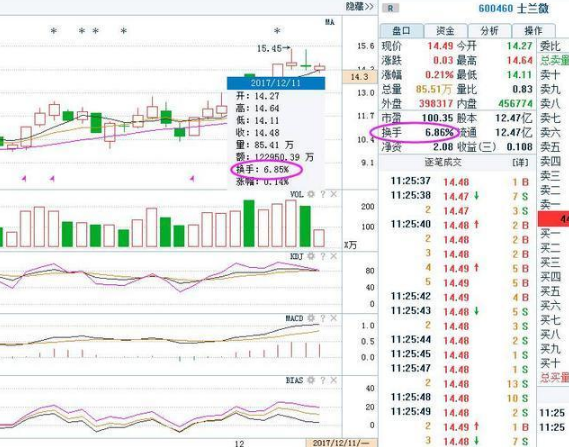The image size is (569, 447).
Task: Close the VOL indicator panel
Action: 334,194
